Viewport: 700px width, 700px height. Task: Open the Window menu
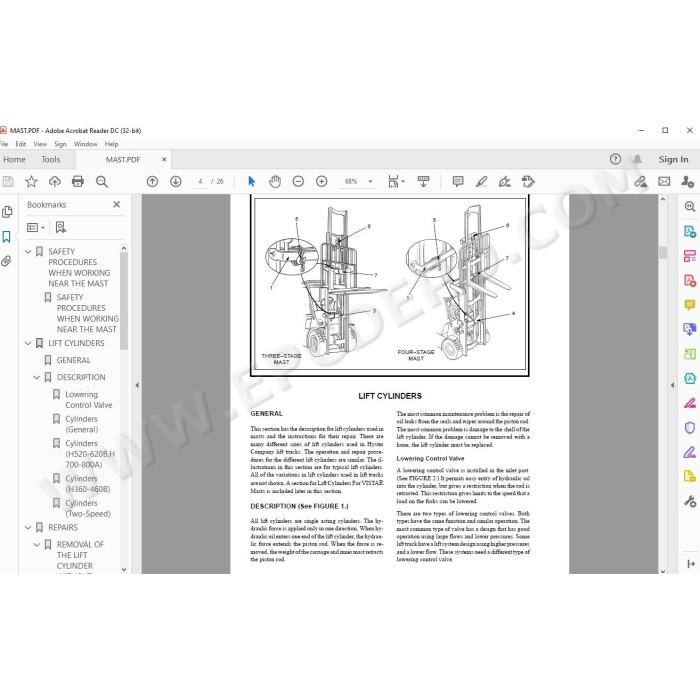[x=85, y=144]
